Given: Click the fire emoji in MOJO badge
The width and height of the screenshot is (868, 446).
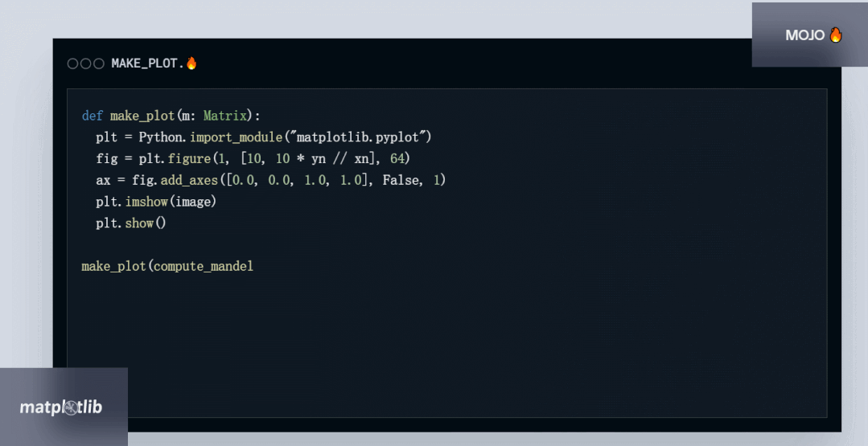Looking at the screenshot, I should click(x=835, y=35).
